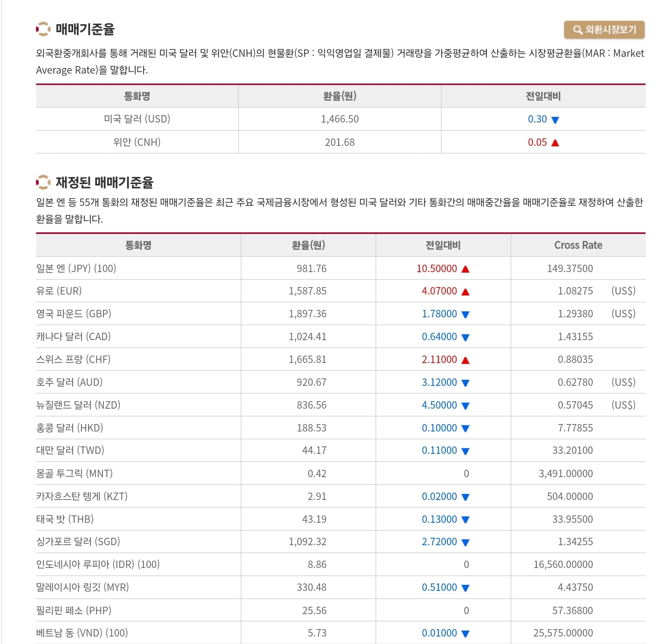Viewport: 663px width, 644px height.
Task: Click the blue down arrow in HKD row
Action: click(x=465, y=428)
